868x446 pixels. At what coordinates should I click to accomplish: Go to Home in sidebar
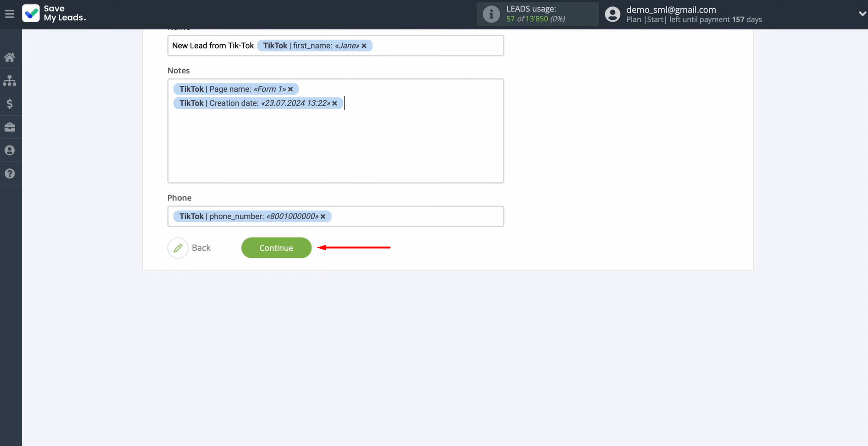point(10,57)
